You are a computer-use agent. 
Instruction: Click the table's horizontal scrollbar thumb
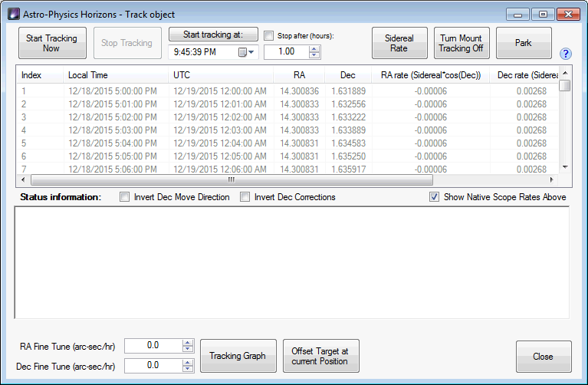[x=232, y=179]
